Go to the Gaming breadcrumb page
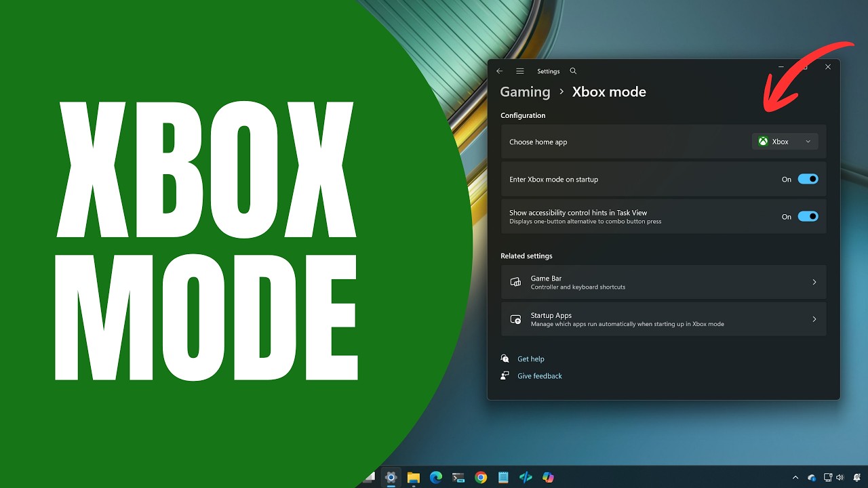The width and height of the screenshot is (868, 488). coord(525,91)
